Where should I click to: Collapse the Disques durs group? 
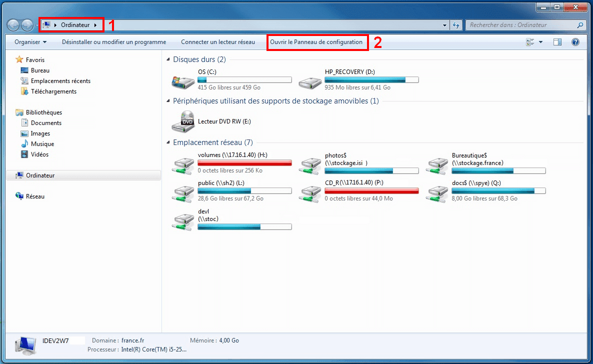(168, 60)
